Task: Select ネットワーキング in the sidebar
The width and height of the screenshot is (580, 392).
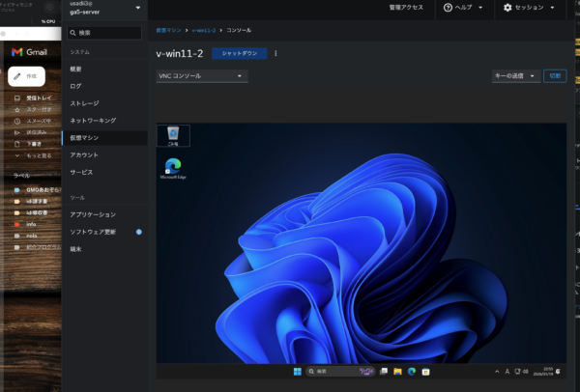Action: pos(93,121)
